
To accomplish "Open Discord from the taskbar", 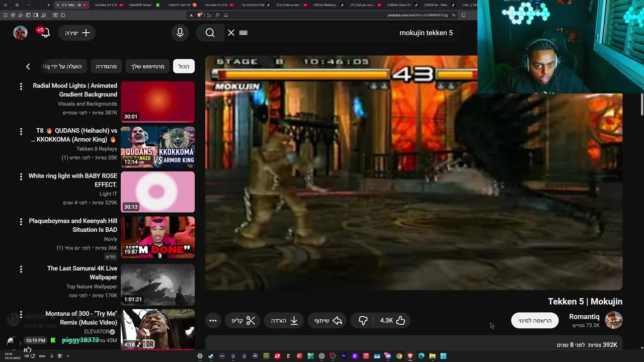I will [x=388, y=356].
